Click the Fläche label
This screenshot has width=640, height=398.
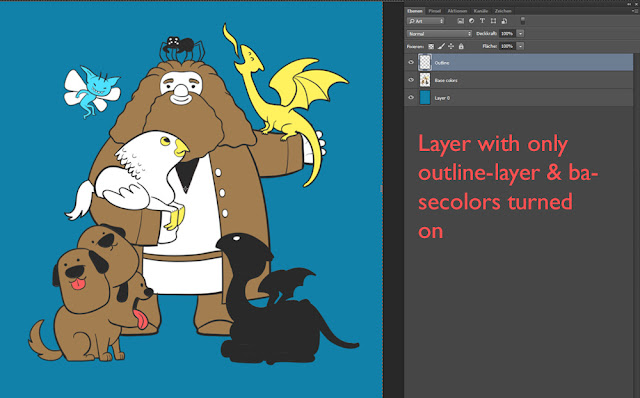point(489,46)
